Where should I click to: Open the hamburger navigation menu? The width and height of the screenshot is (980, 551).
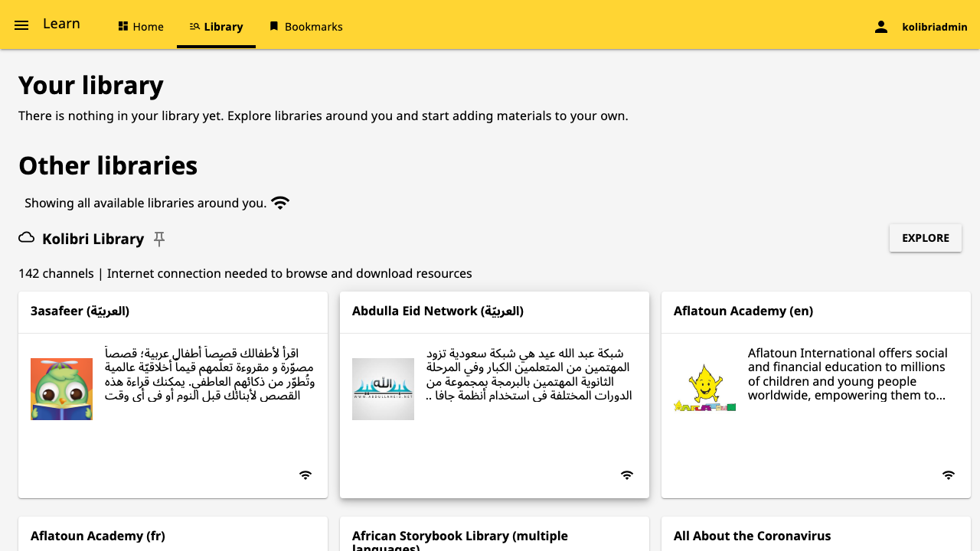21,25
